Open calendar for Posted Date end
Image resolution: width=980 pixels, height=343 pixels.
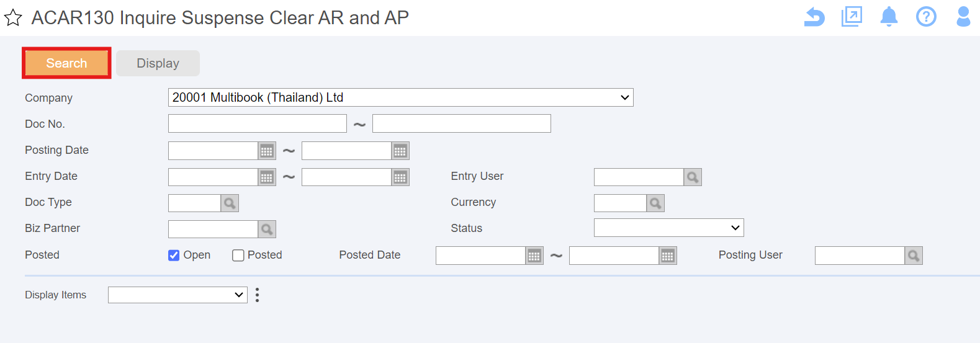tap(668, 256)
